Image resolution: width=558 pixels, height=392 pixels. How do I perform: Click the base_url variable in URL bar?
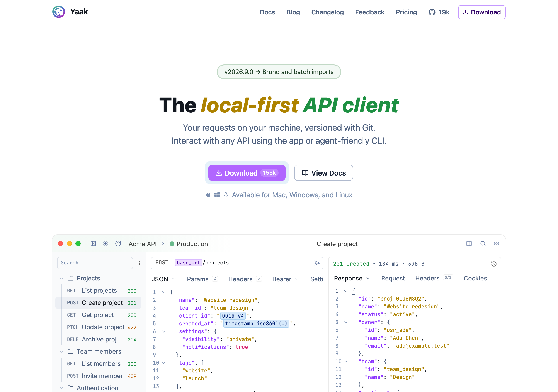coord(188,263)
